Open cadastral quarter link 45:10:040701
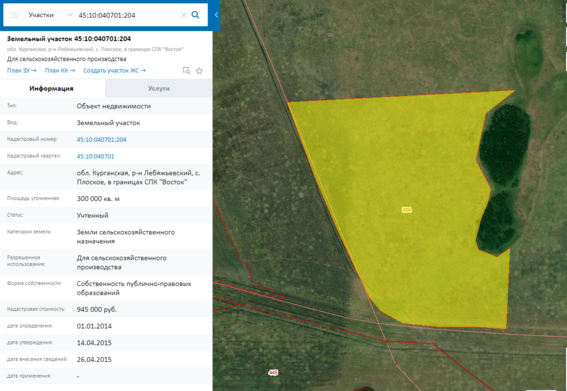The width and height of the screenshot is (567, 391). click(x=95, y=156)
